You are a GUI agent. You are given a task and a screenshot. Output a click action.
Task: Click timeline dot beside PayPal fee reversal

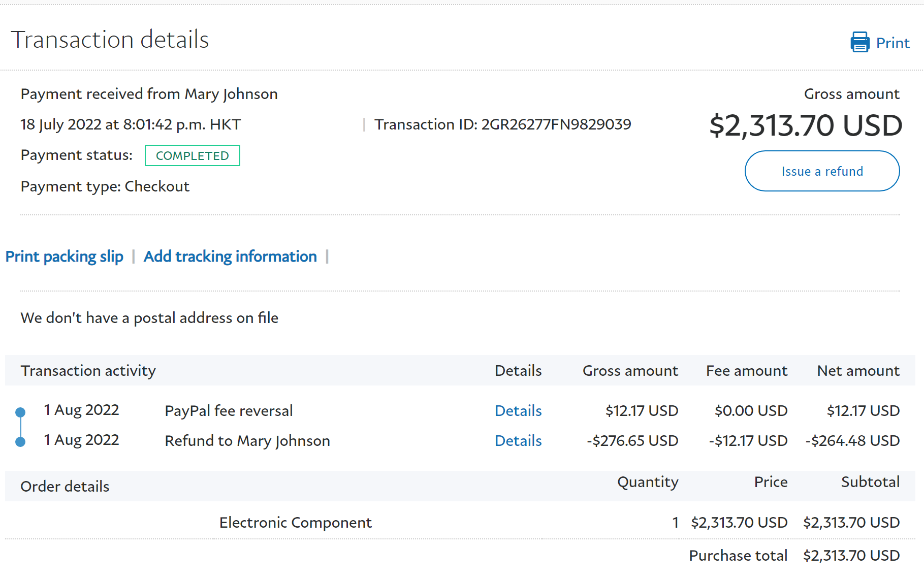tap(20, 411)
